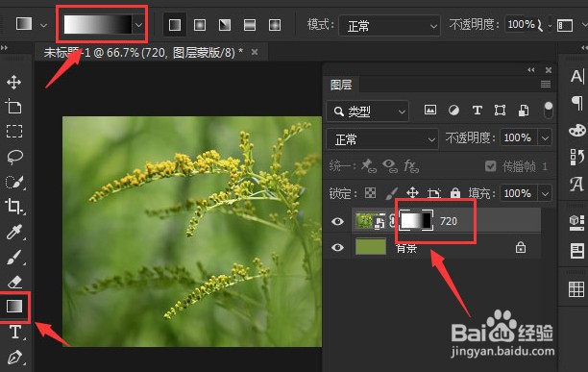This screenshot has width=588, height=372.
Task: Choose the Radial gradient style
Action: [200, 25]
